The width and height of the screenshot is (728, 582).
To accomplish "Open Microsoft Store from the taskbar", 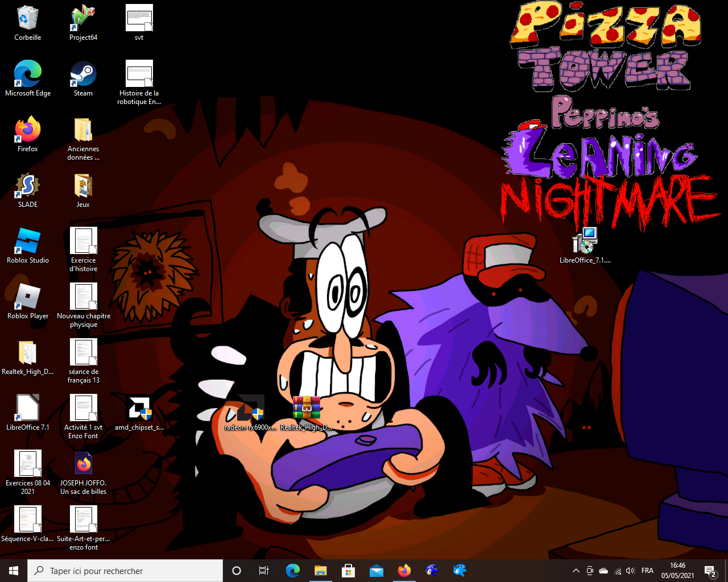I will coord(349,571).
